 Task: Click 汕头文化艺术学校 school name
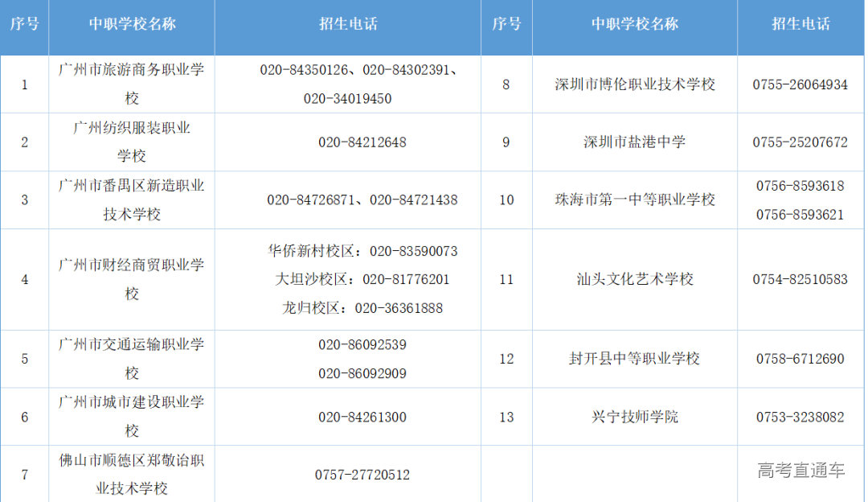pos(634,279)
